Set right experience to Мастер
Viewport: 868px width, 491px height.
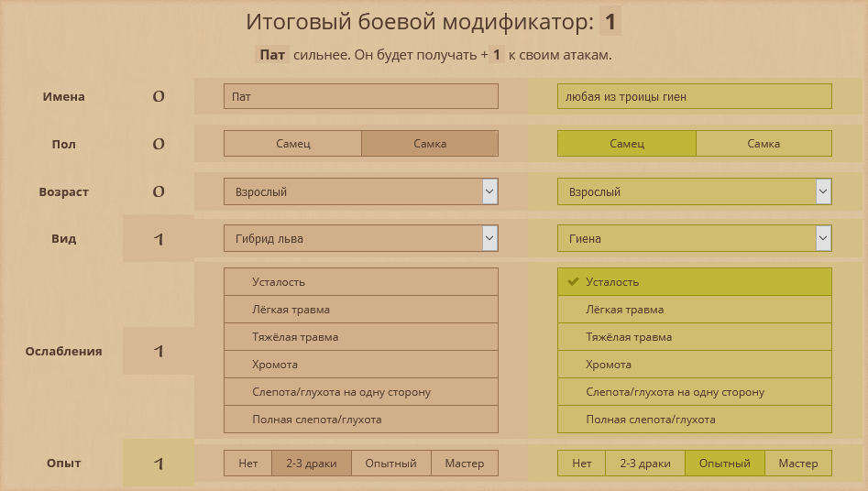click(x=798, y=464)
